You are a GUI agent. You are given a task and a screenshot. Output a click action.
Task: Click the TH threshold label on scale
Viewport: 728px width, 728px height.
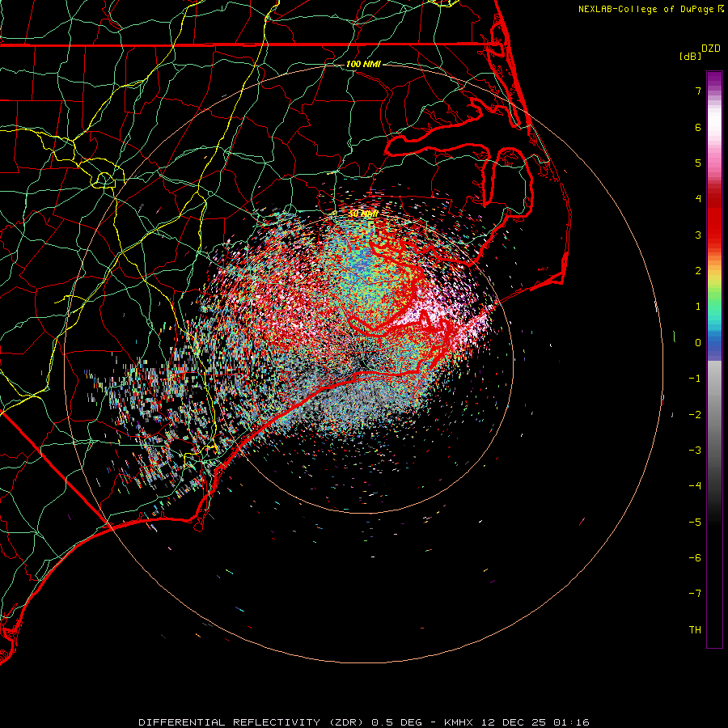695,630
